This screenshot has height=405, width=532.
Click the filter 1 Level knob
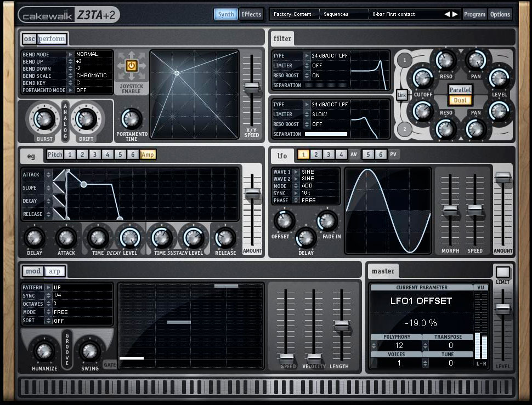pyautogui.click(x=499, y=78)
